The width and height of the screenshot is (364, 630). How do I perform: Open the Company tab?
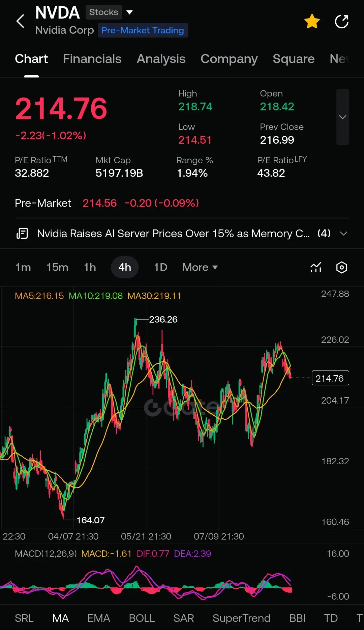pos(229,59)
